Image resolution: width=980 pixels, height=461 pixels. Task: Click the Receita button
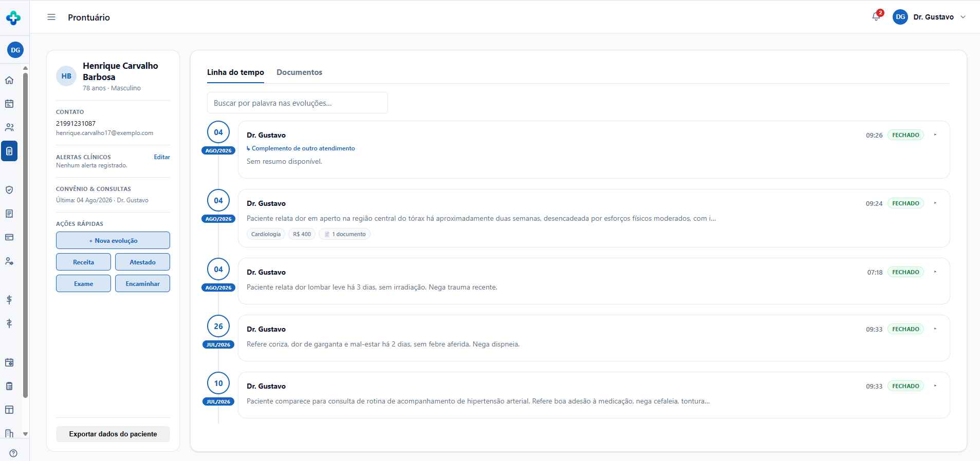[83, 262]
